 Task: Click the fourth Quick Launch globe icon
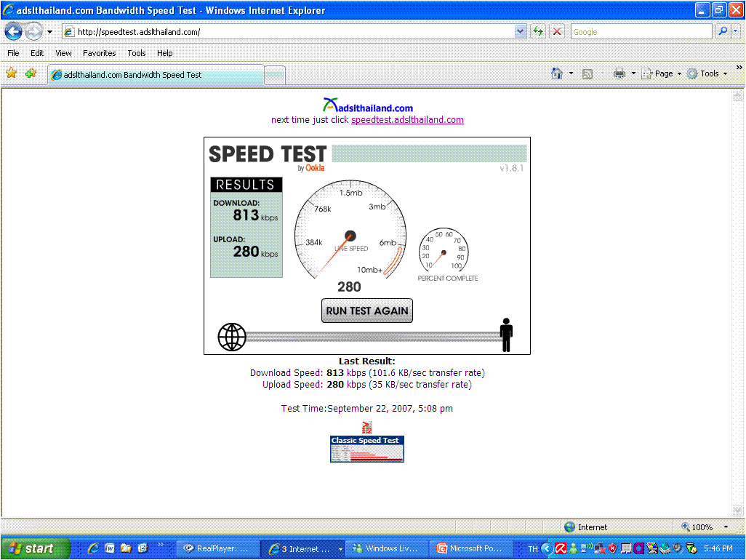(143, 548)
